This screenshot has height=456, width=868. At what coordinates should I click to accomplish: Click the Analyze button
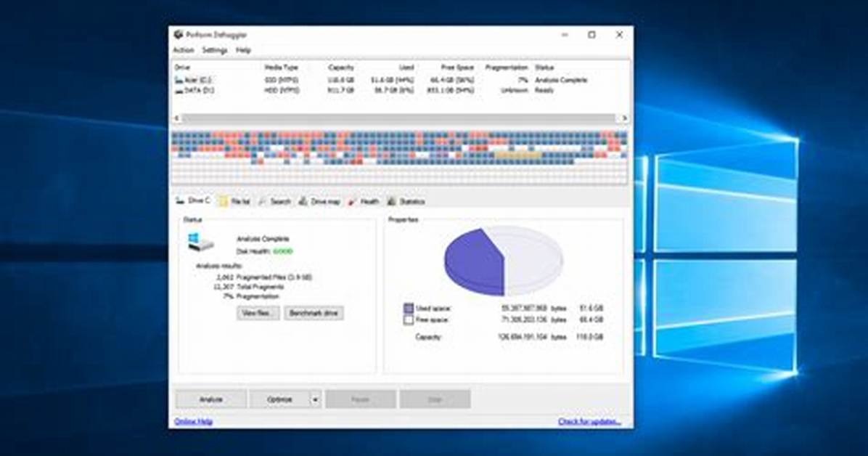click(211, 399)
